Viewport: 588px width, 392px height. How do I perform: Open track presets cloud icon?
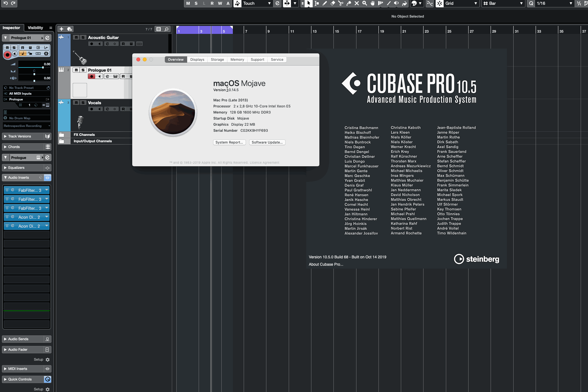[70, 29]
